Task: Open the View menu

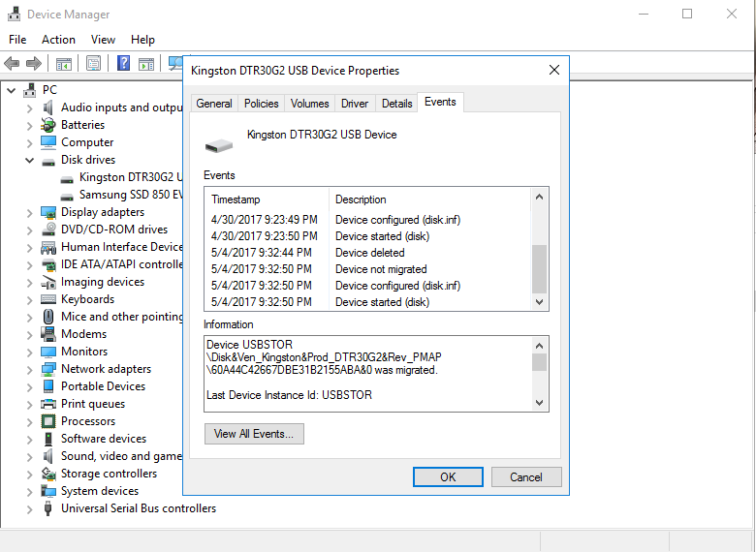Action: coord(103,40)
